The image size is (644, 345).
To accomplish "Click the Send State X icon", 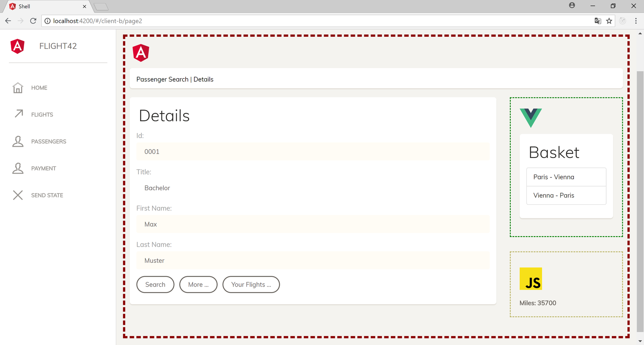I will pyautogui.click(x=18, y=195).
